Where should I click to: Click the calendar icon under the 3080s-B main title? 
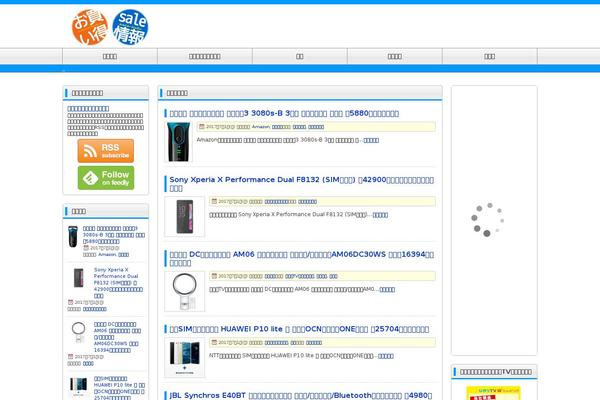tap(202, 127)
